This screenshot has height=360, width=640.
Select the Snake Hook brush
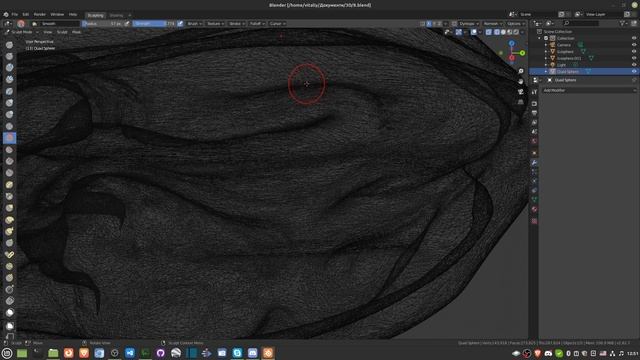pyautogui.click(x=9, y=231)
